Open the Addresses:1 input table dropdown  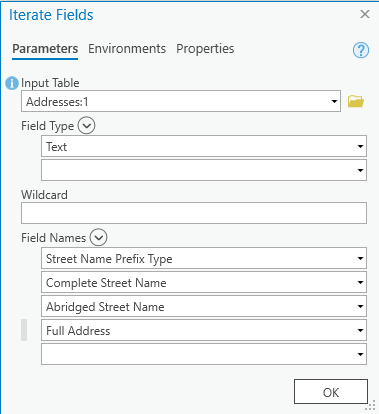point(334,101)
